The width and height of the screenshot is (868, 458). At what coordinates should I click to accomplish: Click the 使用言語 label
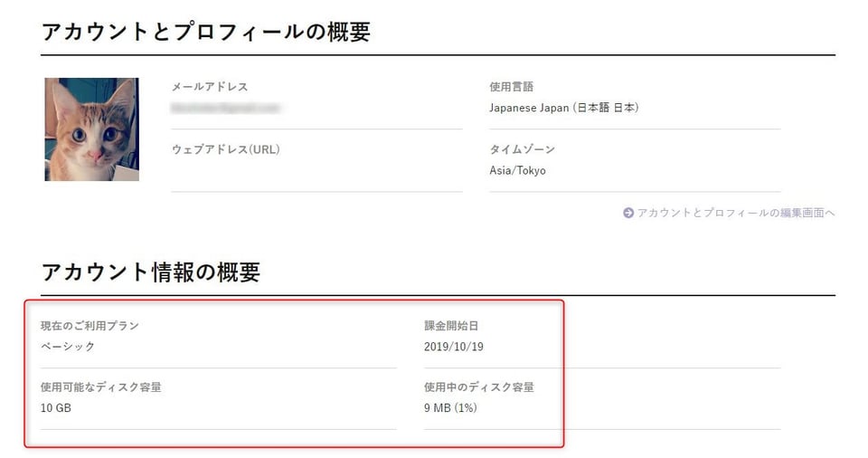[x=512, y=87]
